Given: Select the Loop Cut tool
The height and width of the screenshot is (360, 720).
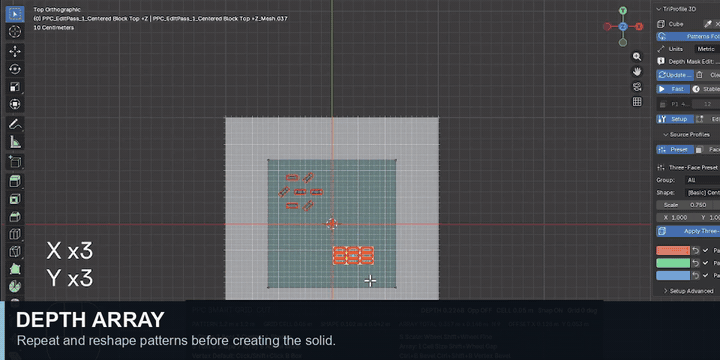Looking at the screenshot, I should point(15,235).
